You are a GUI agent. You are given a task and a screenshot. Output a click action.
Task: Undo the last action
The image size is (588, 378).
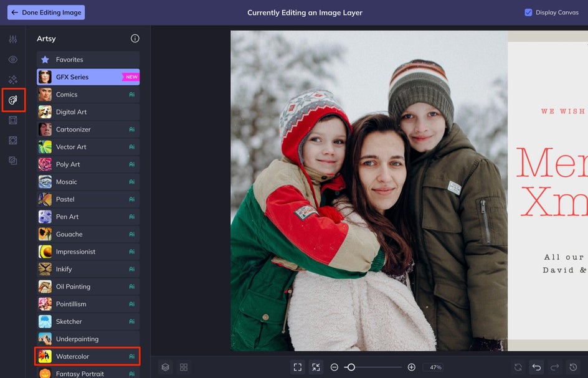(x=536, y=367)
